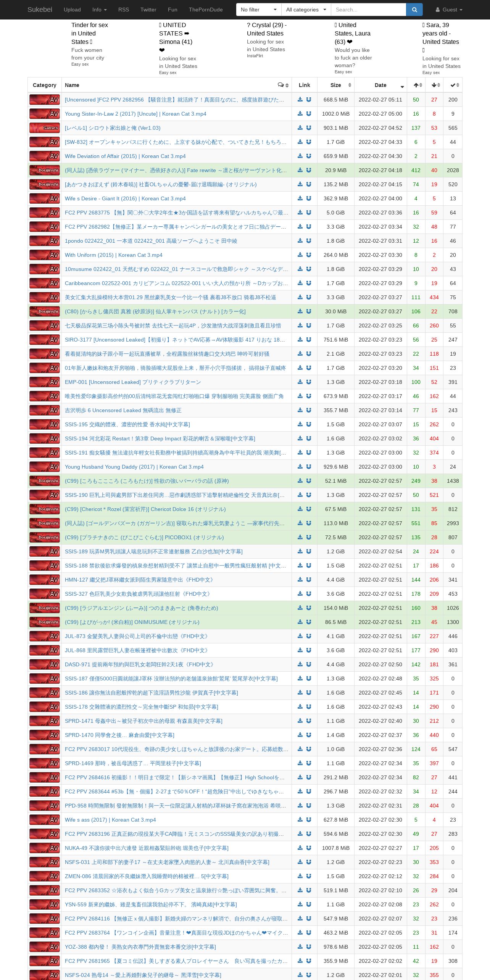Download torrent for Wife Deviation of Affair row

(x=300, y=156)
